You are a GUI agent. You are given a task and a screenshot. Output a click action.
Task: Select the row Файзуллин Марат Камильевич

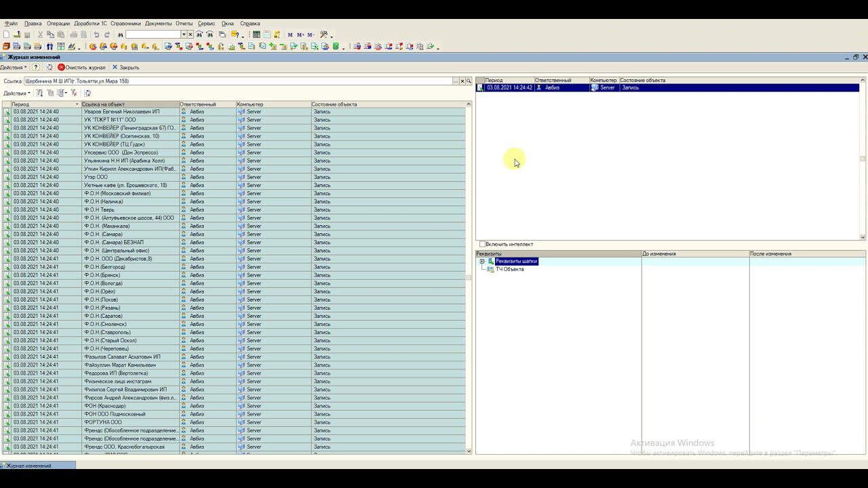(234, 365)
